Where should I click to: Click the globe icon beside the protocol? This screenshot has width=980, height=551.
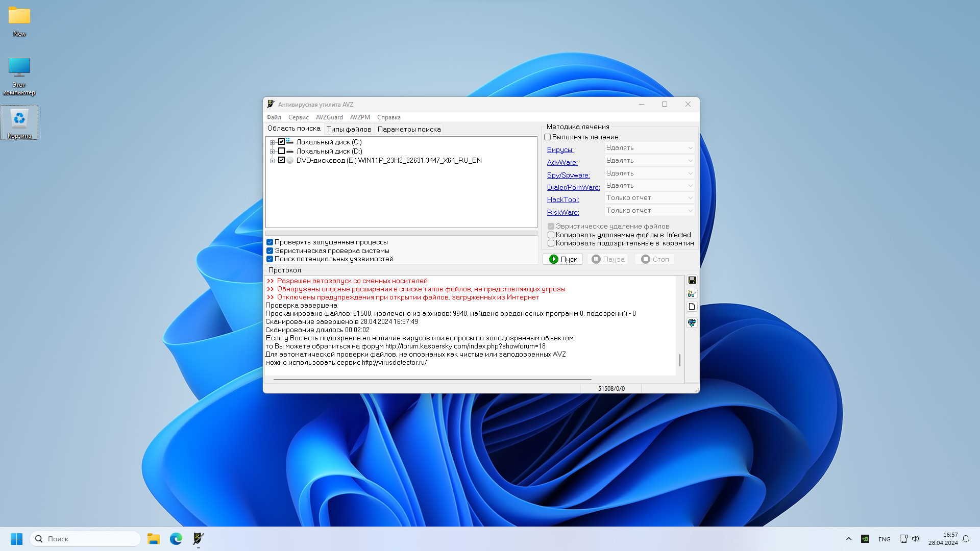(x=692, y=322)
